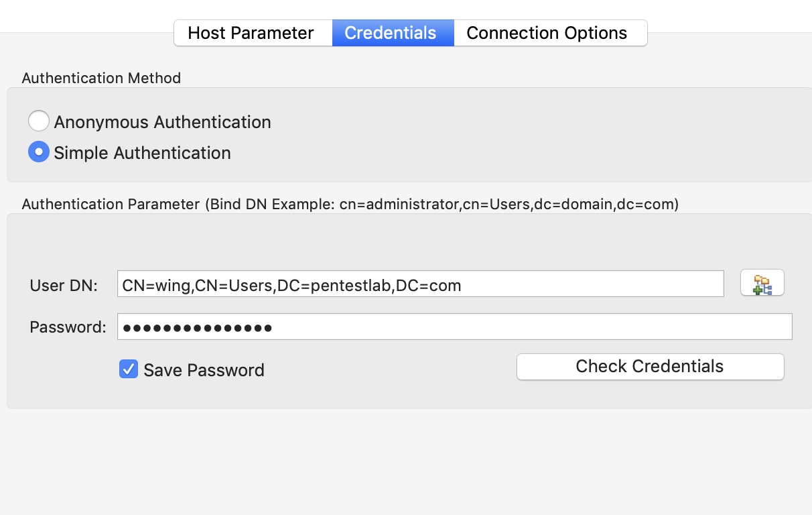Select the Credentials tab
The image size is (812, 515).
(x=391, y=33)
